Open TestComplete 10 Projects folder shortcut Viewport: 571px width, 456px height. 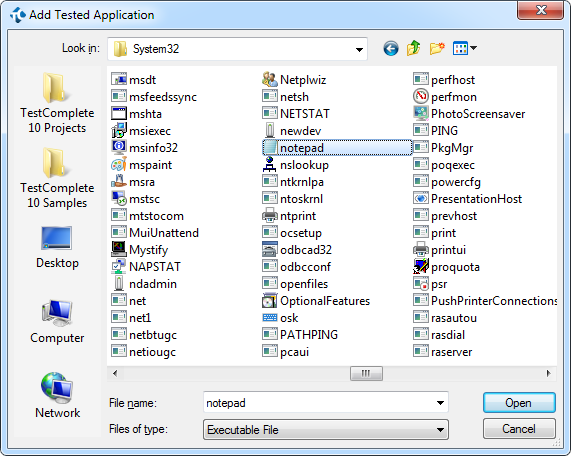tap(57, 103)
